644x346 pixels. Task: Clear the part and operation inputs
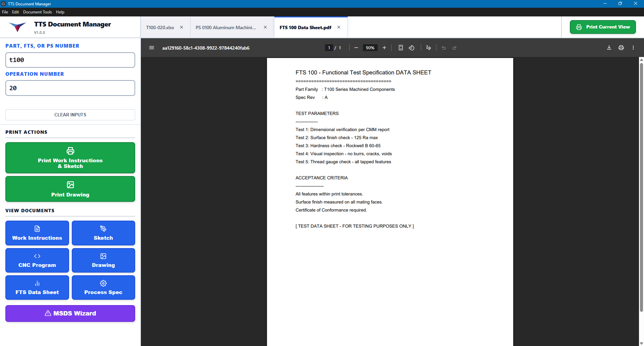point(70,115)
